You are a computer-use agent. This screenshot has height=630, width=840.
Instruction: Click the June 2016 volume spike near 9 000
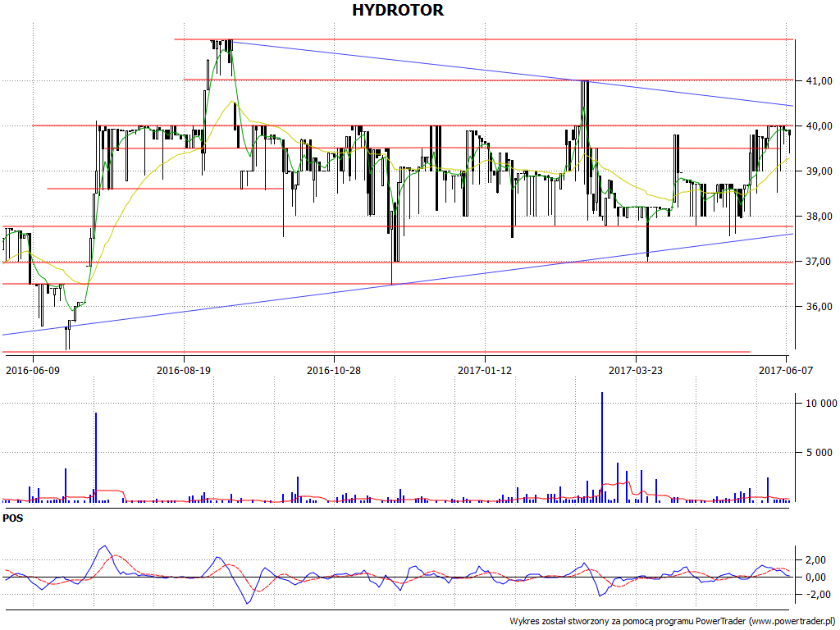[x=96, y=458]
